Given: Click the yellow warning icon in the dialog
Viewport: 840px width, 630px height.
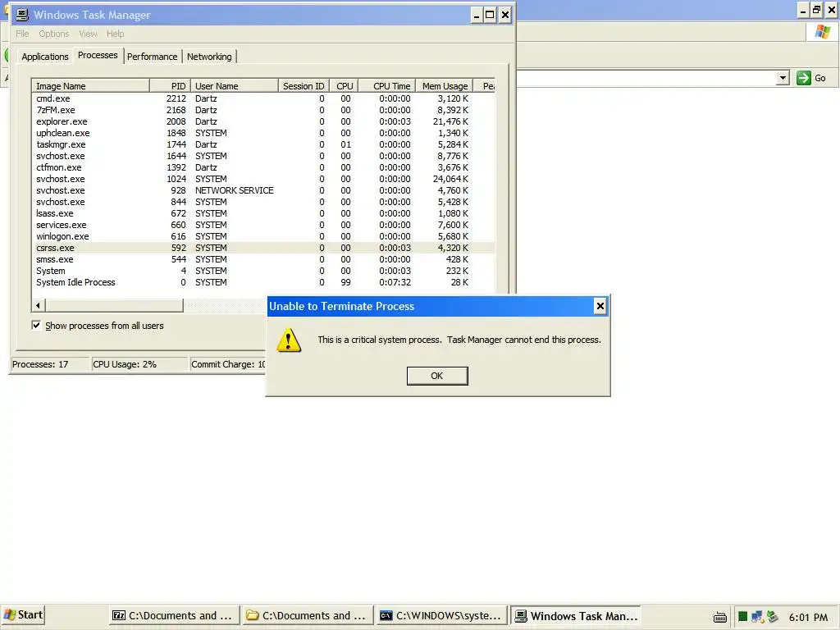Looking at the screenshot, I should (x=289, y=340).
